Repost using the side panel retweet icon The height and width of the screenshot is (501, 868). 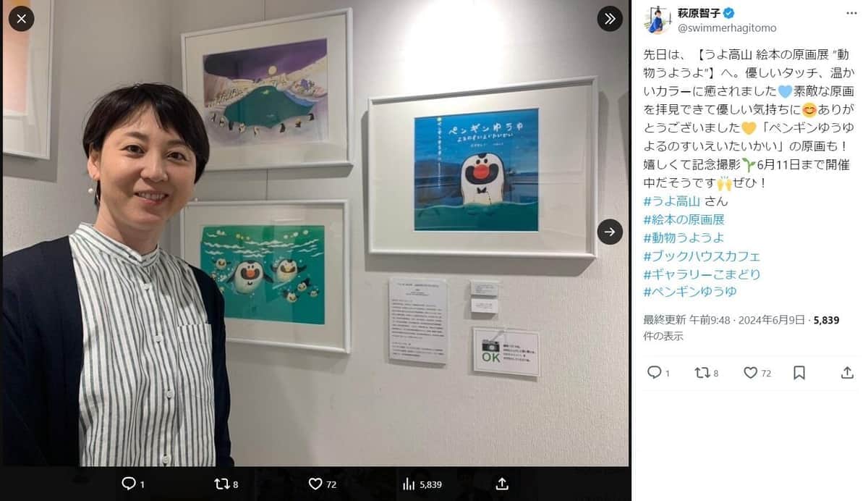point(702,372)
